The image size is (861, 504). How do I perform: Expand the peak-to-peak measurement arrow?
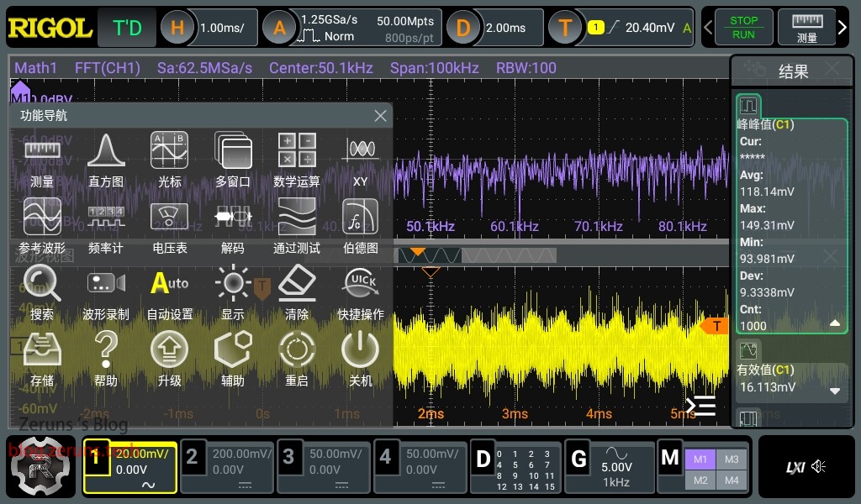(x=835, y=323)
